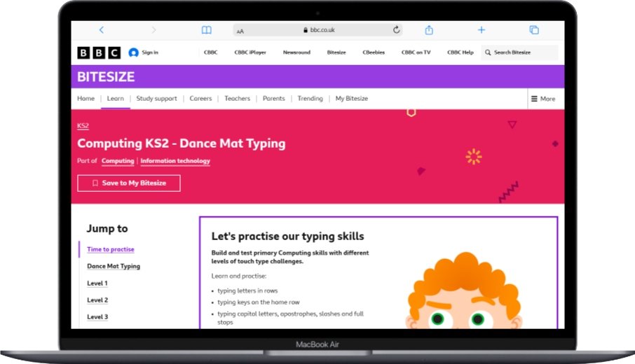This screenshot has width=635, height=364.
Task: Open the Study support tab
Action: [157, 98]
